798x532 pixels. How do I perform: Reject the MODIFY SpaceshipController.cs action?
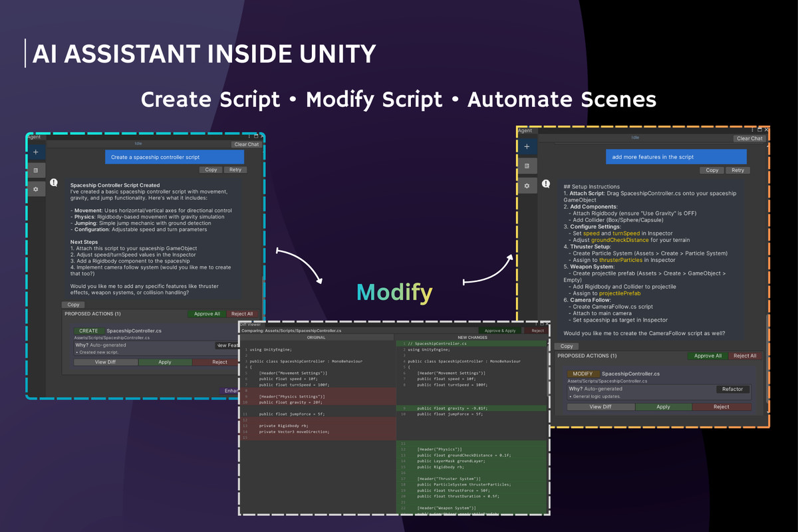(x=722, y=406)
